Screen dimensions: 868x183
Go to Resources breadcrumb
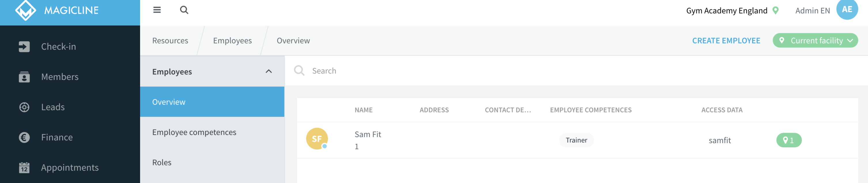170,40
